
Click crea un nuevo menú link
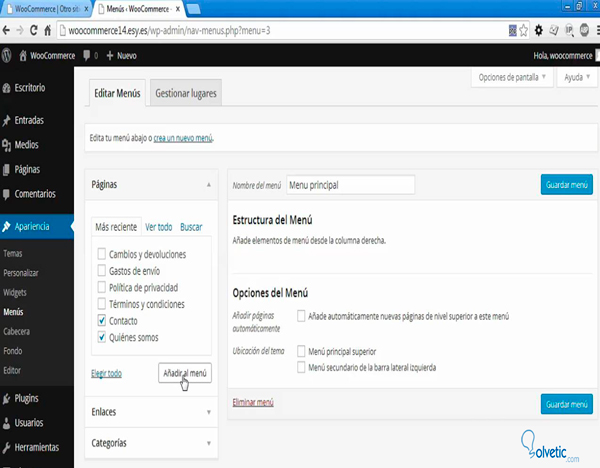pyautogui.click(x=183, y=138)
